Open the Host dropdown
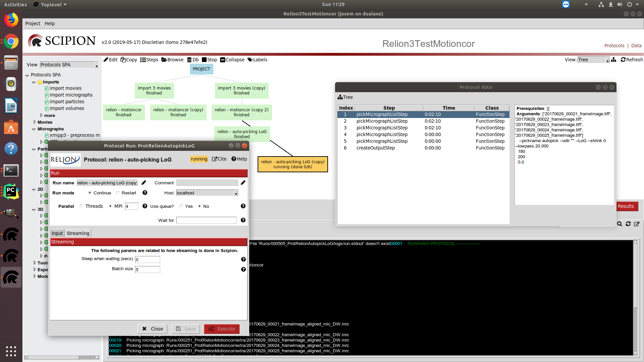644x362 pixels. point(235,193)
